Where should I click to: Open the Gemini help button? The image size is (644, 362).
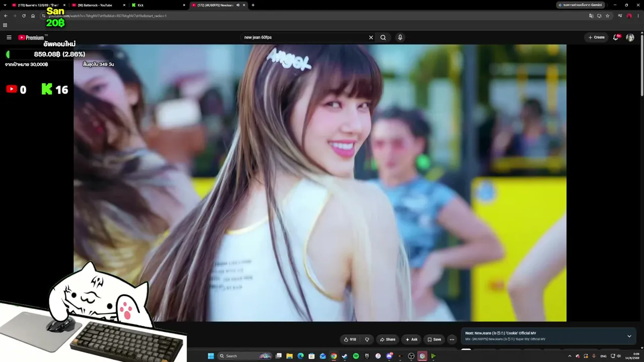click(x=581, y=5)
